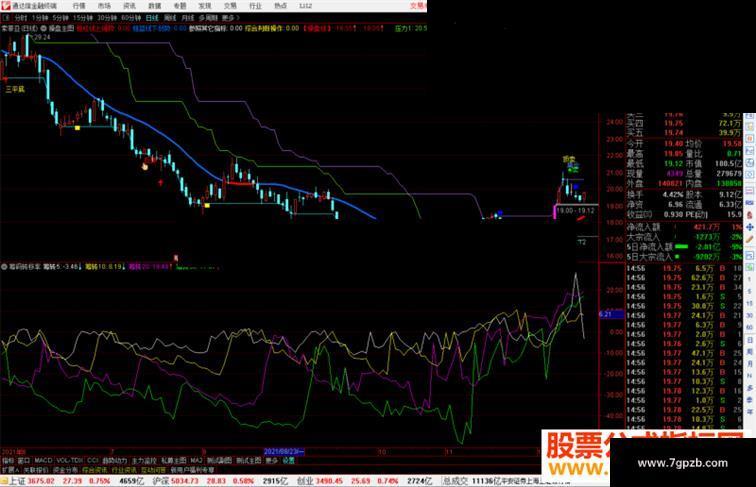Open the 发现 menu
This screenshot has height=487, width=756.
[205, 6]
